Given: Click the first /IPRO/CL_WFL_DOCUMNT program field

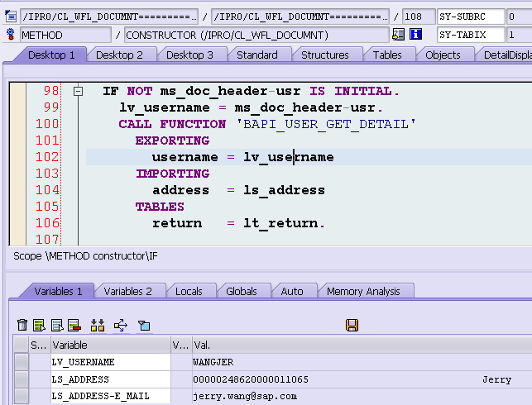Looking at the screenshot, I should coord(109,17).
